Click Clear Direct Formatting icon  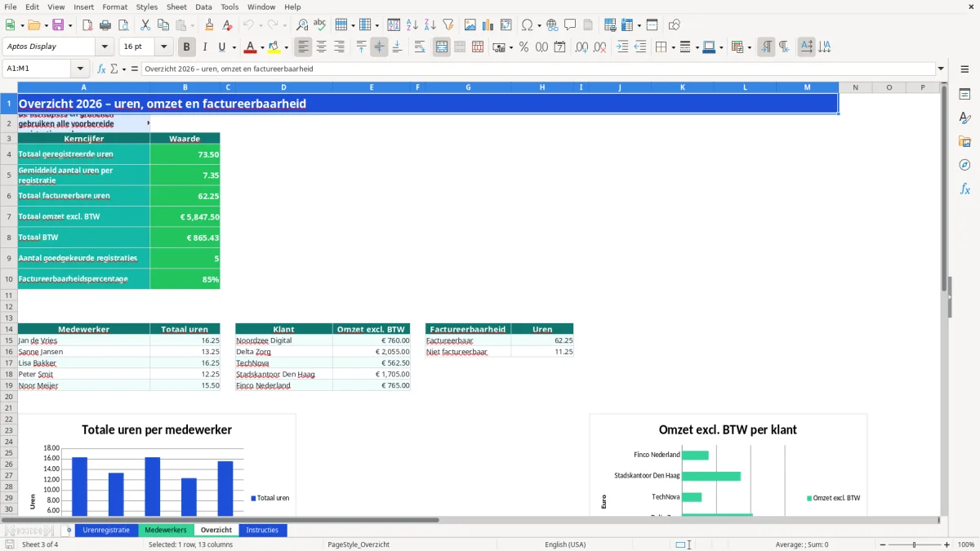(x=228, y=25)
